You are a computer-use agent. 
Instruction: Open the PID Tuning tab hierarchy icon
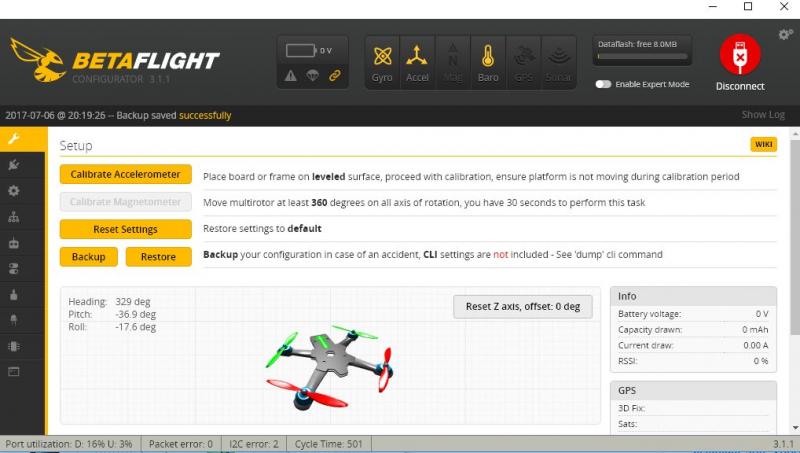[x=14, y=217]
